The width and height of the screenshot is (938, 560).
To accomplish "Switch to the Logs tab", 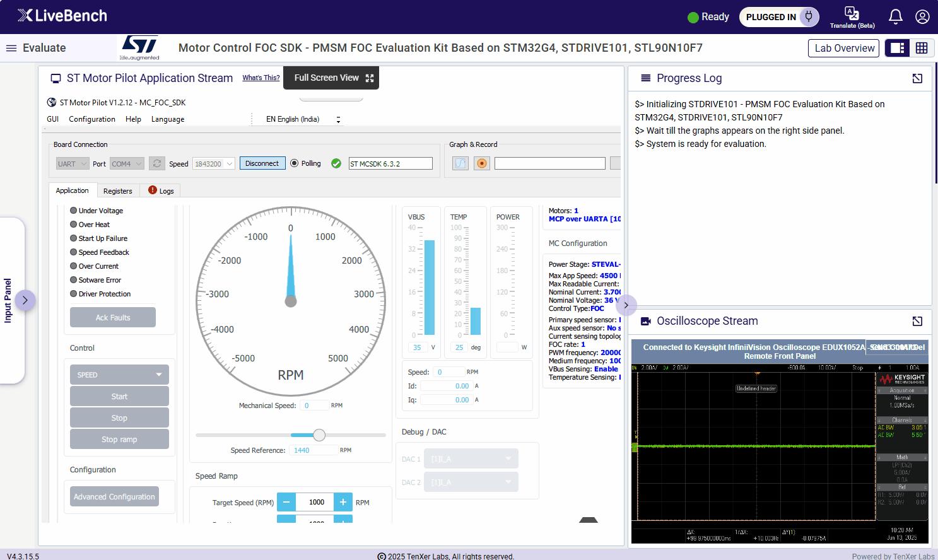I will [161, 191].
